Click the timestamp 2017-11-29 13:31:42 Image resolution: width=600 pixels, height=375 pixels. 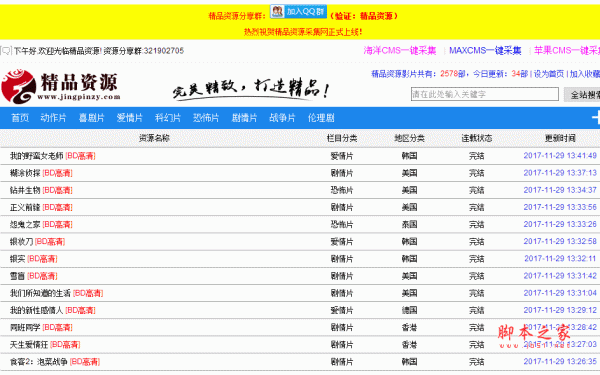click(x=560, y=276)
